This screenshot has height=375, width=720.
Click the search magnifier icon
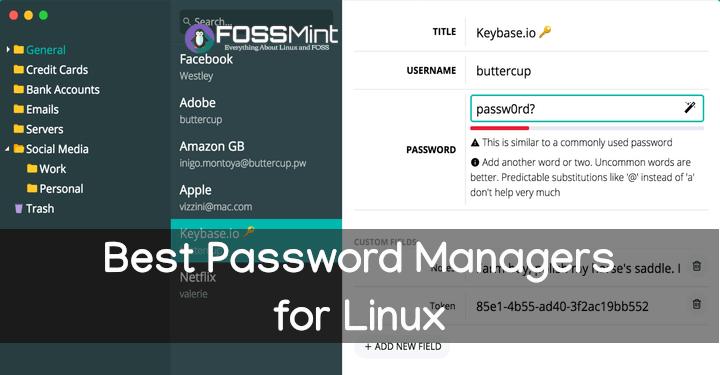pyautogui.click(x=186, y=21)
